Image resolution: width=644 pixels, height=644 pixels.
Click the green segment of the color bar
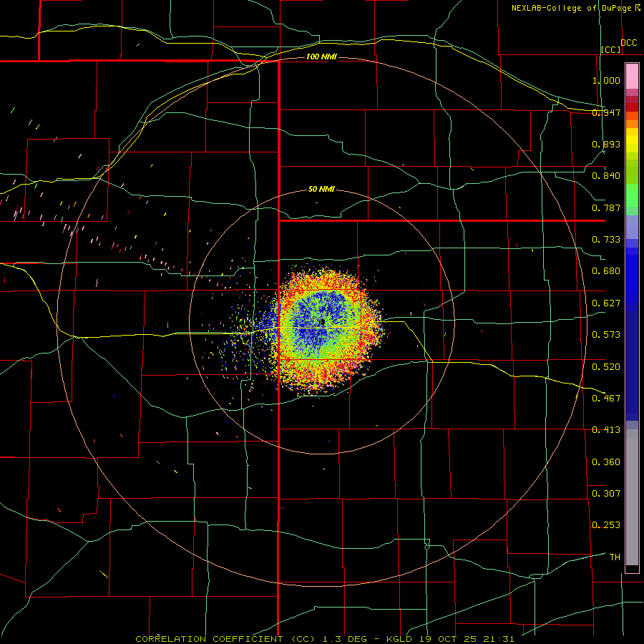pos(632,195)
